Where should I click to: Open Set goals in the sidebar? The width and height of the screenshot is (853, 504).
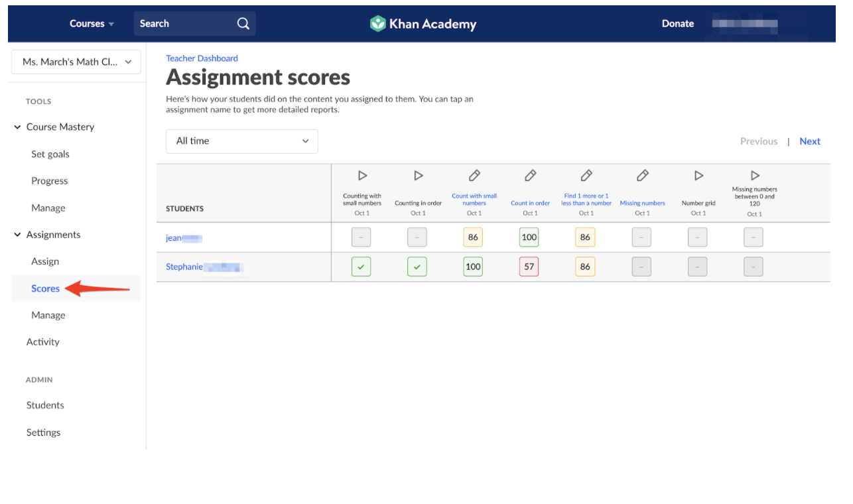click(x=50, y=155)
